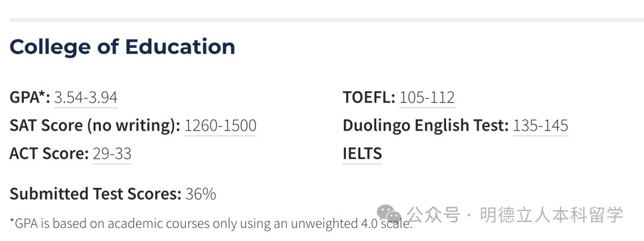Click the GPA* label text
This screenshot has height=241, width=644.
tap(30, 98)
